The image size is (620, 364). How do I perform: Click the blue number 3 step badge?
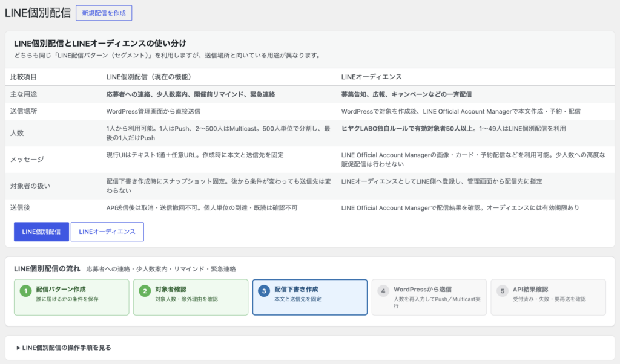264,291
